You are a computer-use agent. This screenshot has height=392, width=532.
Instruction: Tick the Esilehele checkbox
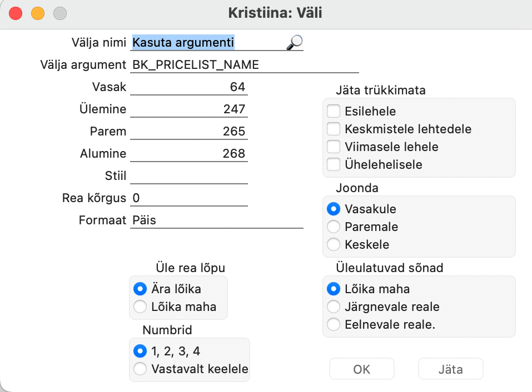coord(334,111)
